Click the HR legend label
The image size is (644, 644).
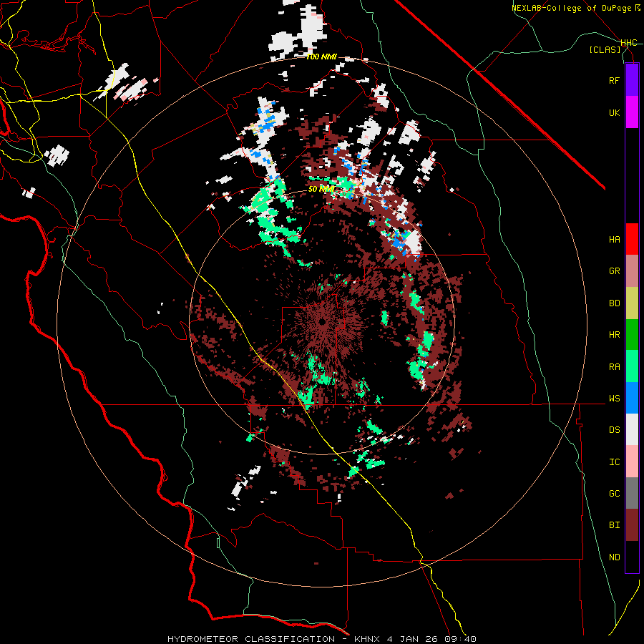[614, 335]
